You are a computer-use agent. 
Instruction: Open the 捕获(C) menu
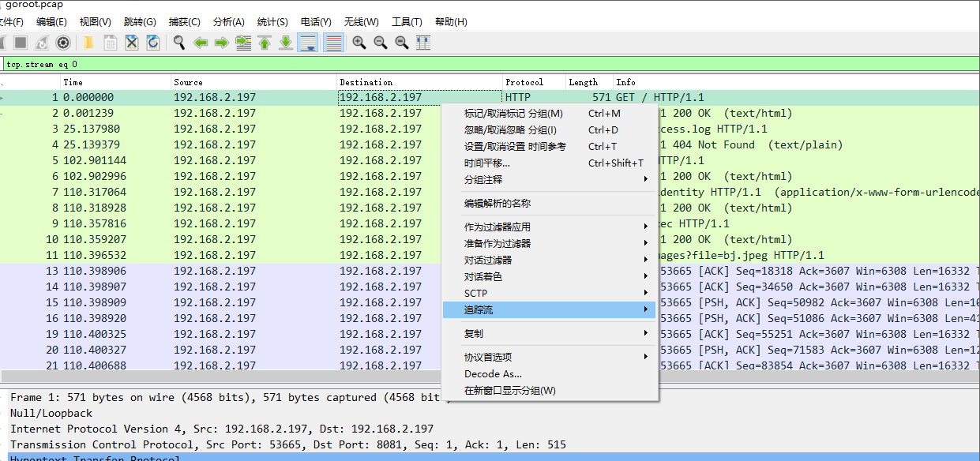tap(185, 21)
